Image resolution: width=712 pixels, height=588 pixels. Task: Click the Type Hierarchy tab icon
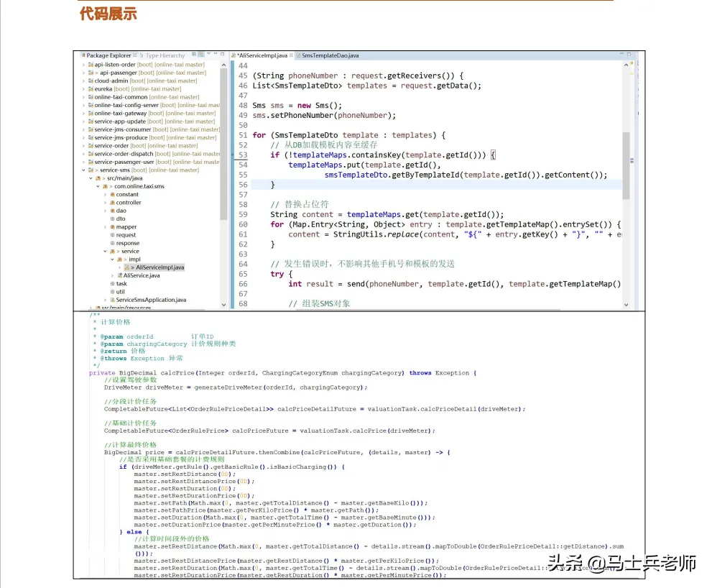[142, 55]
